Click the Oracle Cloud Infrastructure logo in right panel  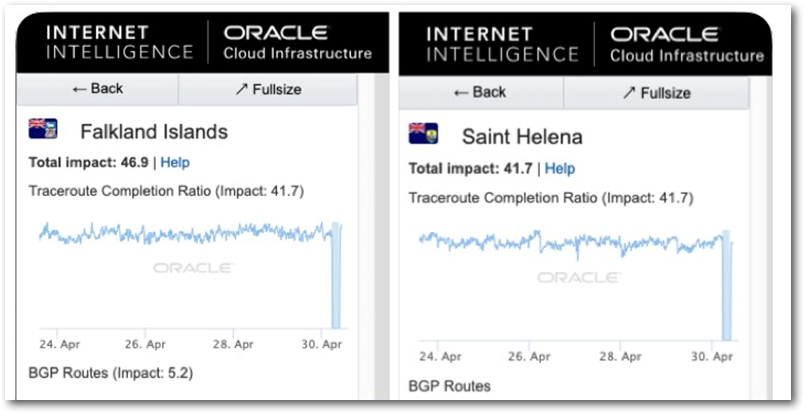point(687,44)
